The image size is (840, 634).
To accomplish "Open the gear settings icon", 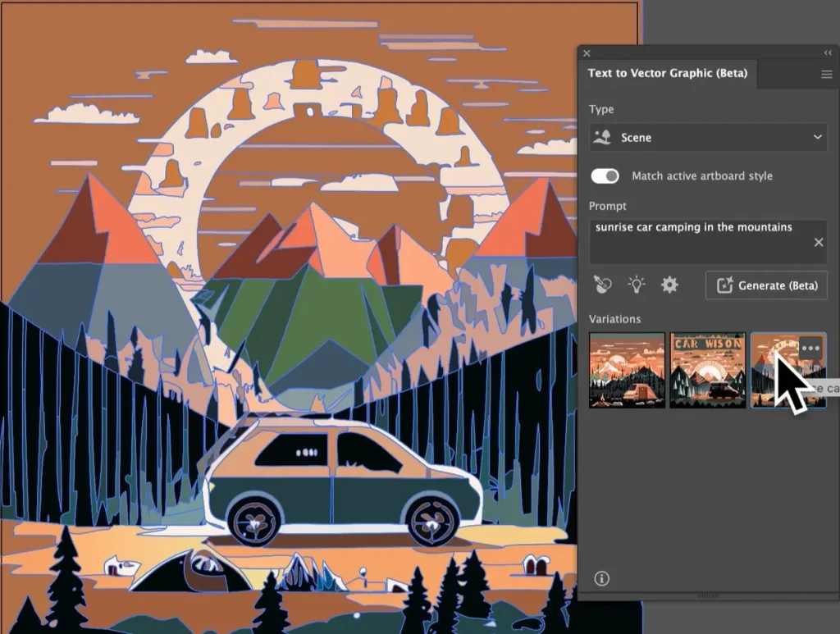I will click(x=669, y=285).
